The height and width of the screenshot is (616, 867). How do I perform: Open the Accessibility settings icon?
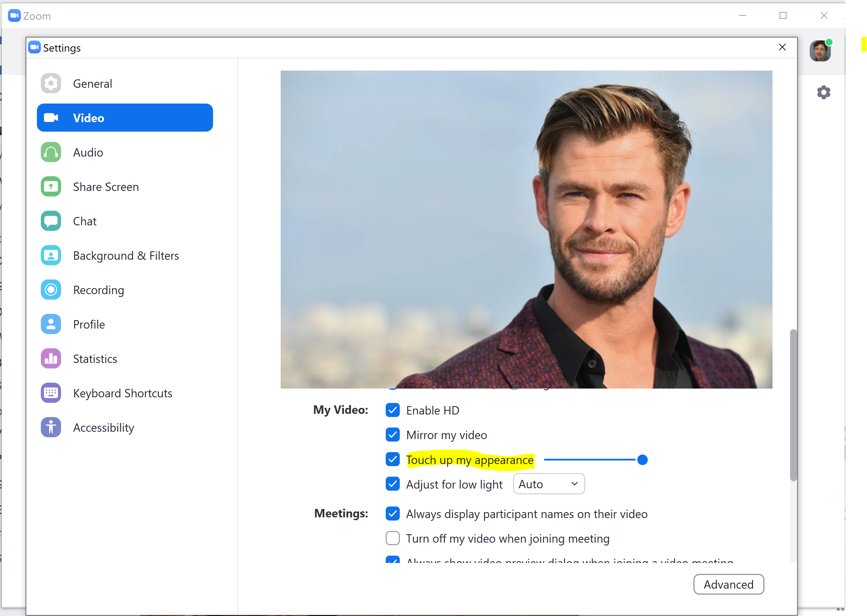point(51,427)
